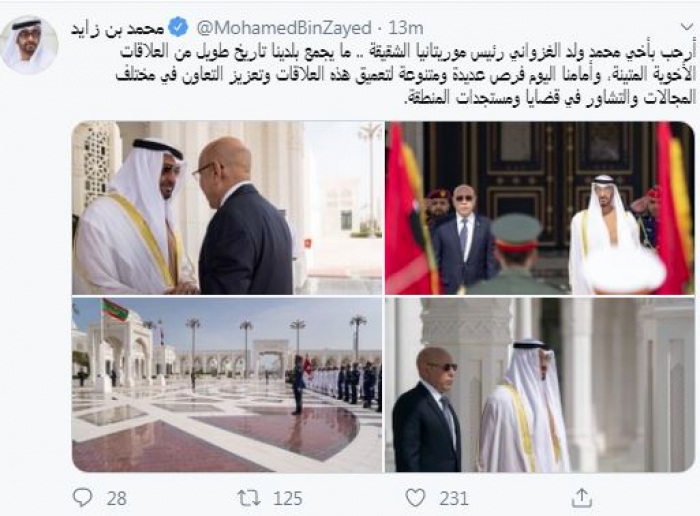
Task: Open the @MohamedBinZayed handle link
Action: [x=284, y=28]
